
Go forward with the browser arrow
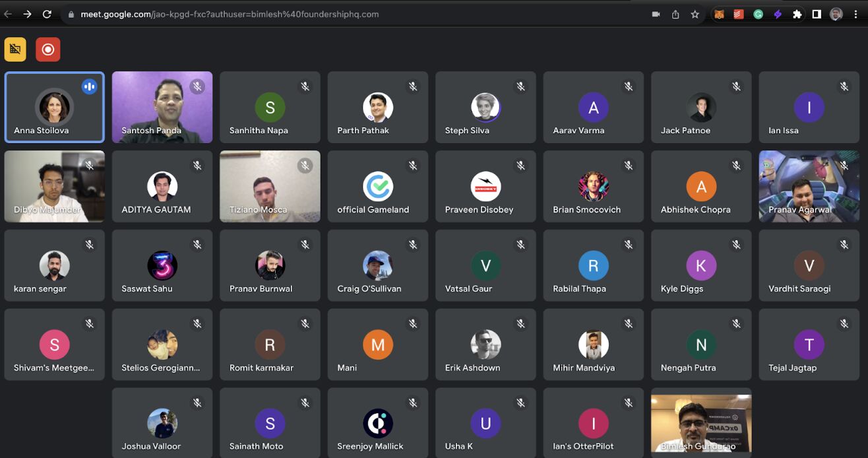coord(27,14)
